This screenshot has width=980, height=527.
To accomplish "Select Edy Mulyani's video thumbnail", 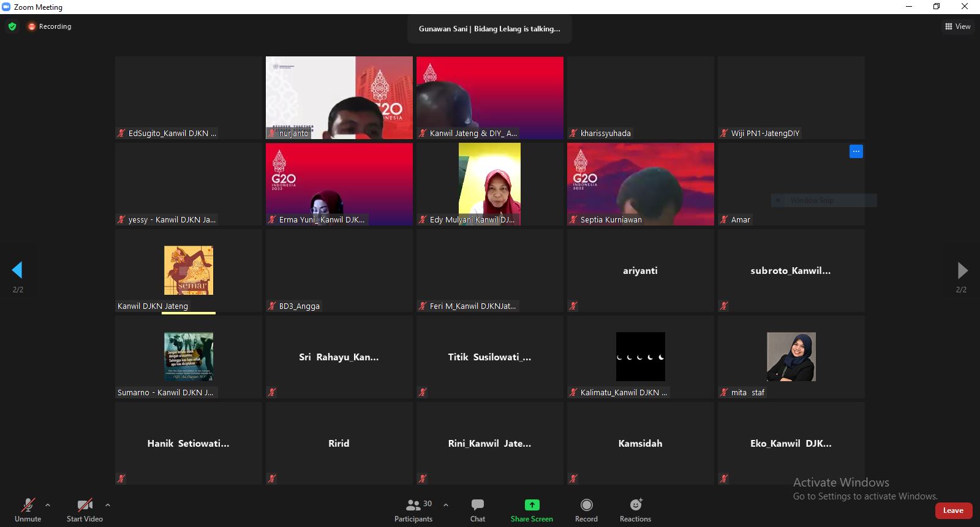I will click(489, 183).
